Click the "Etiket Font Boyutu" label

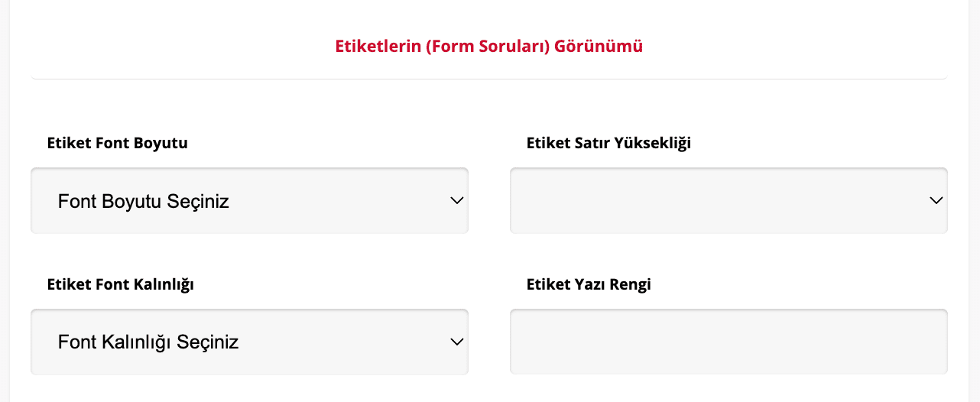point(117,143)
